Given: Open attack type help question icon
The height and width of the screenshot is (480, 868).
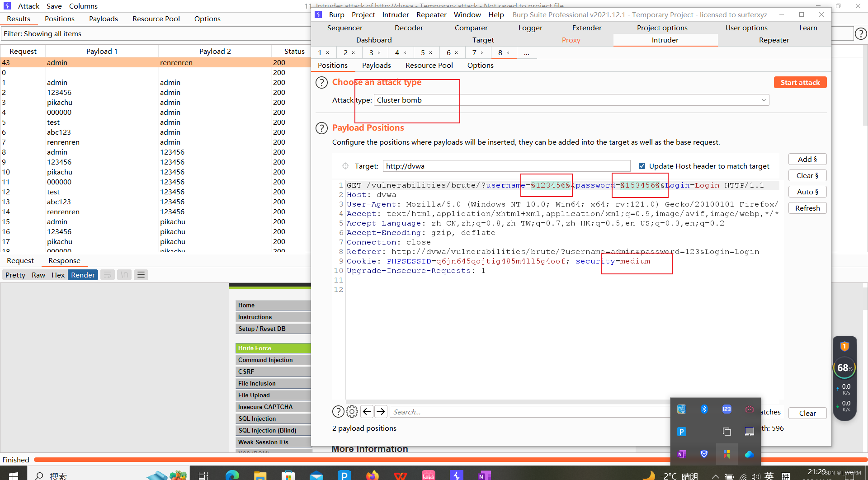Looking at the screenshot, I should pos(321,83).
